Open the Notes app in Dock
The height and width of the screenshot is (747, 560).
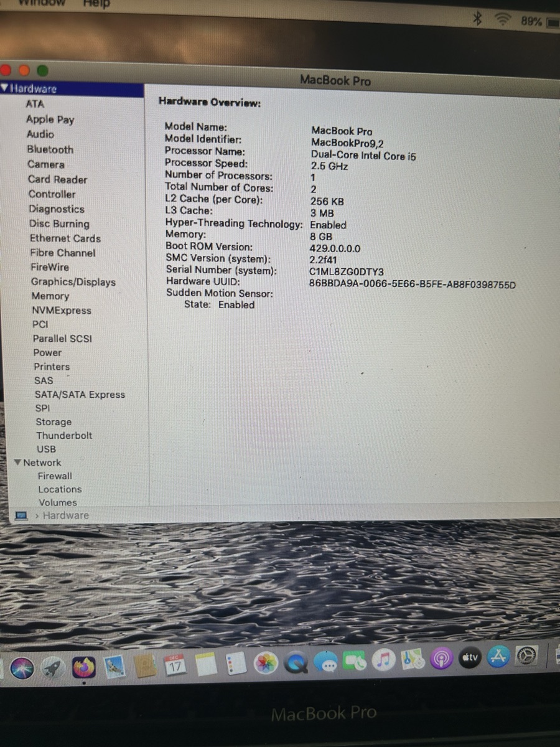tap(206, 664)
